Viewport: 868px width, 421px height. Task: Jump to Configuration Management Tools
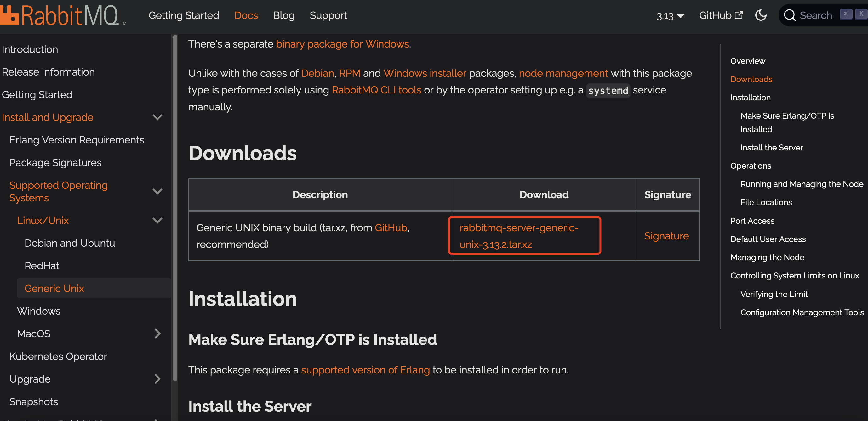point(802,312)
